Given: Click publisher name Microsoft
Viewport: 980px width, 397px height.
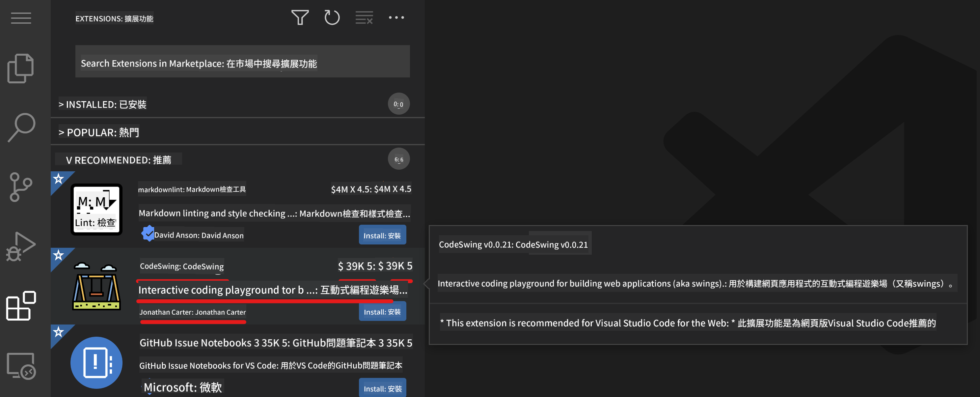Looking at the screenshot, I should pyautogui.click(x=183, y=387).
